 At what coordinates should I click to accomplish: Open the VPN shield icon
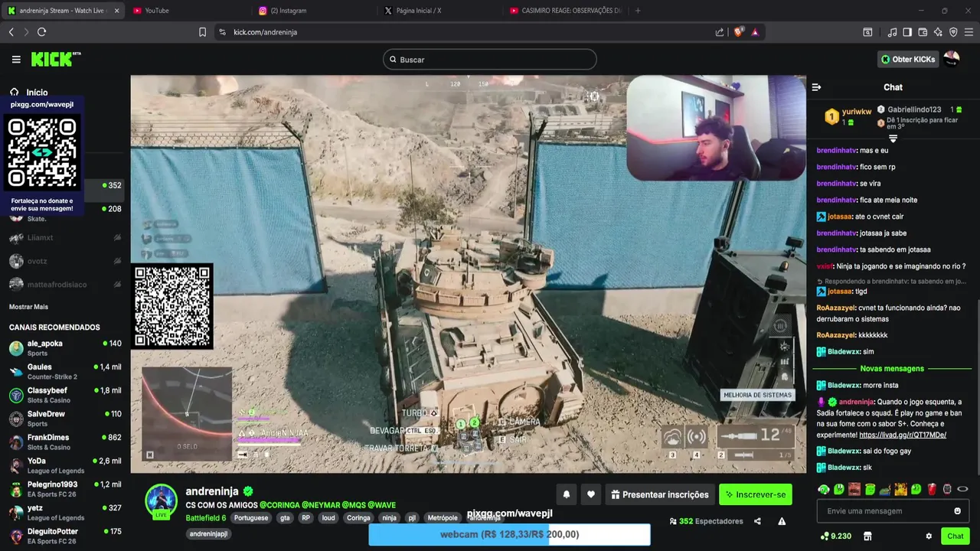tap(953, 32)
